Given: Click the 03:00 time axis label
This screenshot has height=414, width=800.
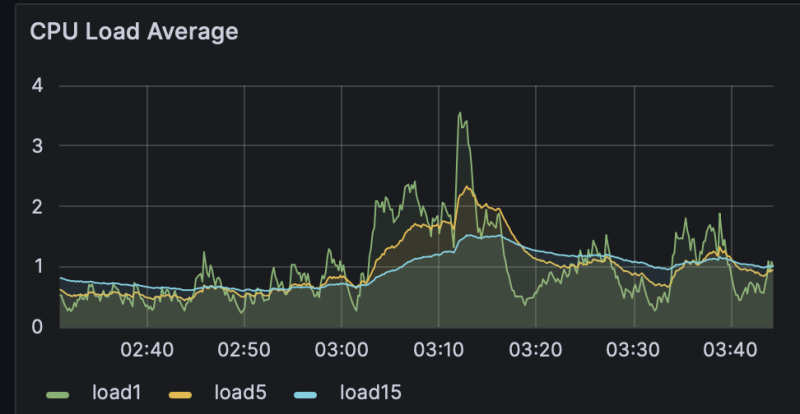Looking at the screenshot, I should pos(341,350).
